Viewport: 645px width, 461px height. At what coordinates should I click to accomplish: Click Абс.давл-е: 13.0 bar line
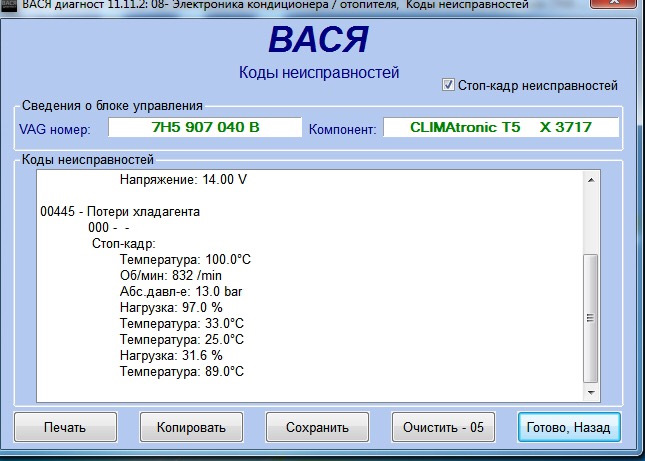181,292
